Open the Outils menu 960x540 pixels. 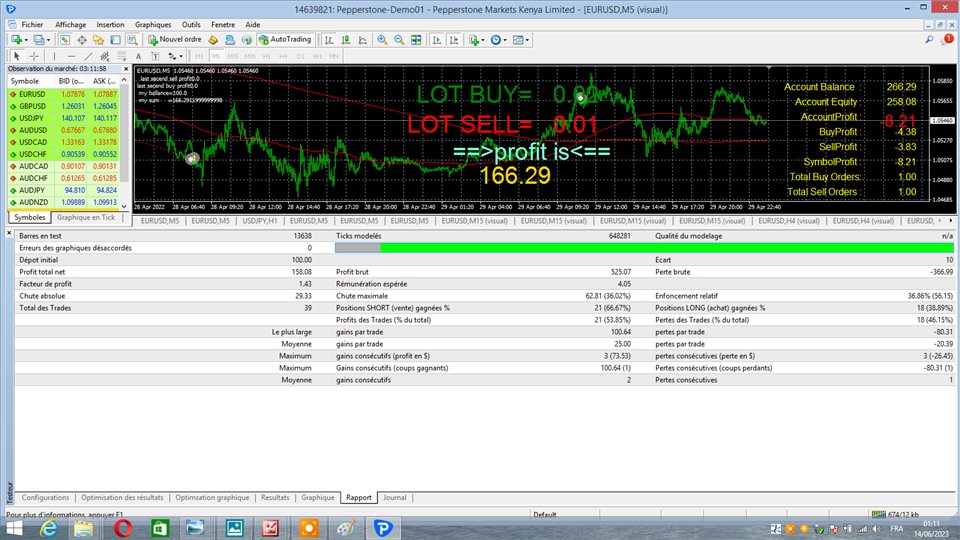191,24
